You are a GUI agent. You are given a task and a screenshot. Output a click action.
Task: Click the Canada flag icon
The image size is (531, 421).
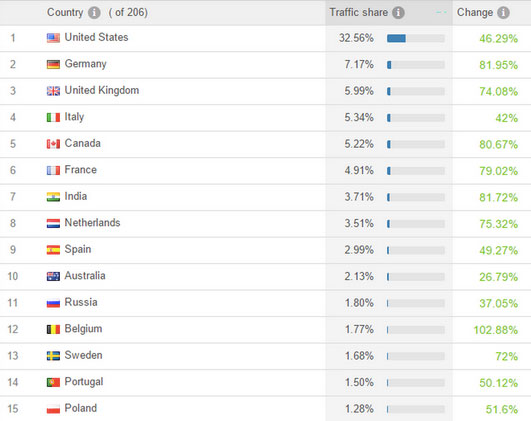53,144
